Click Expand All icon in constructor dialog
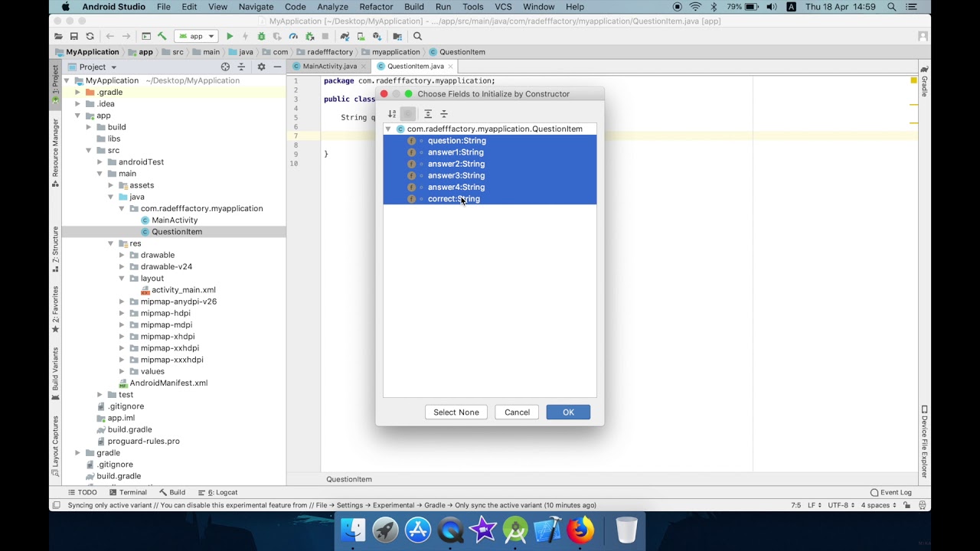 (428, 114)
